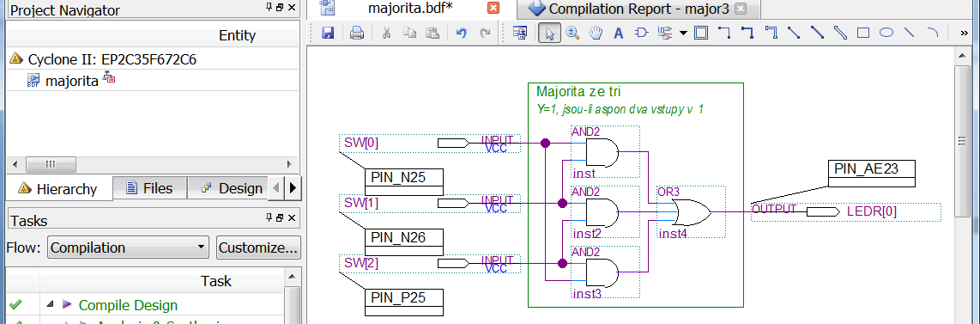Screen dimensions: 980x324
Task: Select the OR3 gate inst4
Action: point(691,212)
